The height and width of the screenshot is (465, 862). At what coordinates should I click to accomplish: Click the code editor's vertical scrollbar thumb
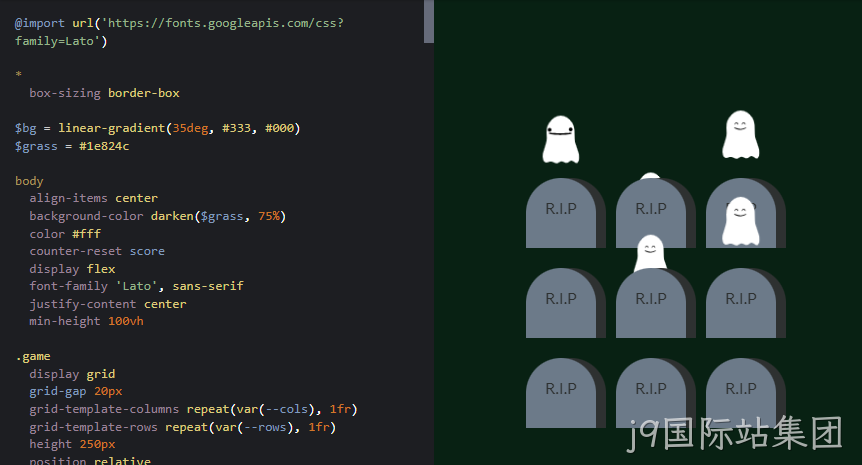pos(429,21)
